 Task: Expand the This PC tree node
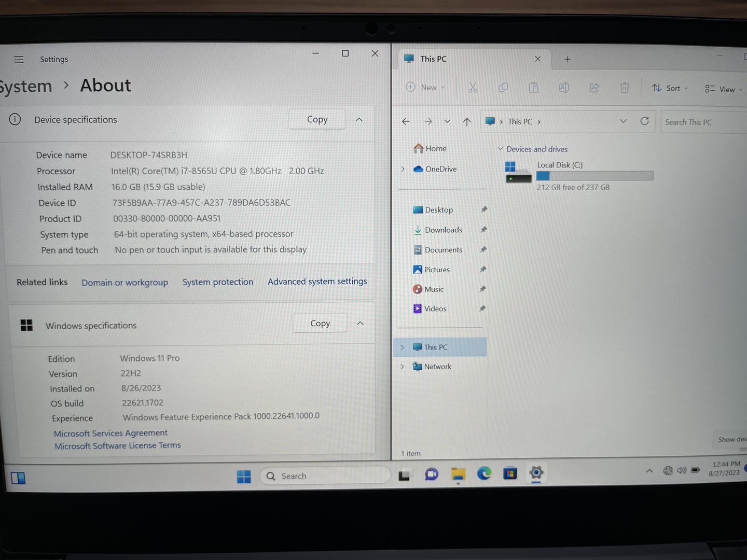point(402,347)
